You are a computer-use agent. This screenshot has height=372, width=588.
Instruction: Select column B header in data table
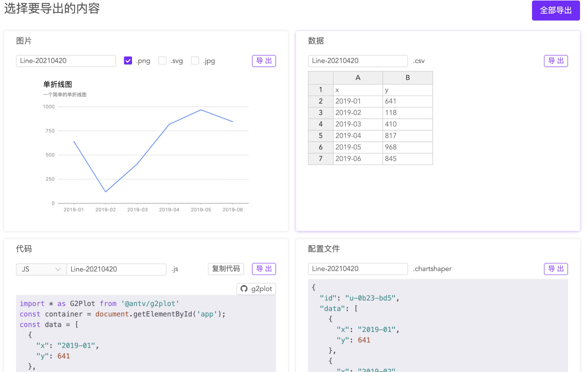[407, 78]
